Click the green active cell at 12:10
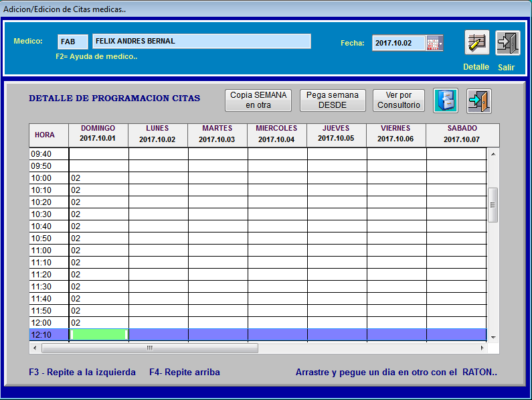 (x=99, y=335)
